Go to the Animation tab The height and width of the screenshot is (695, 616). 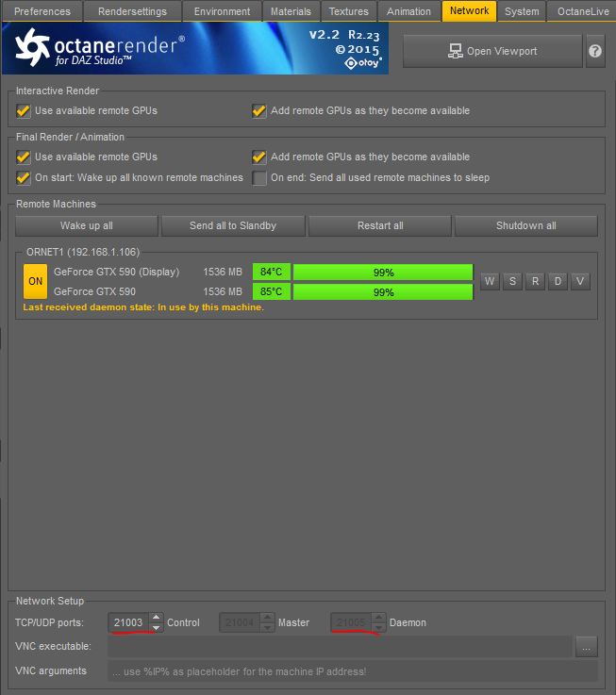(408, 11)
